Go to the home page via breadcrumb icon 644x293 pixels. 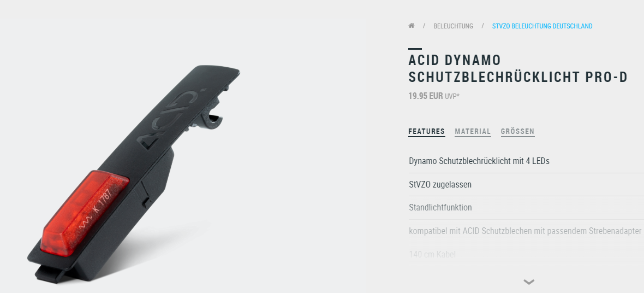(411, 26)
